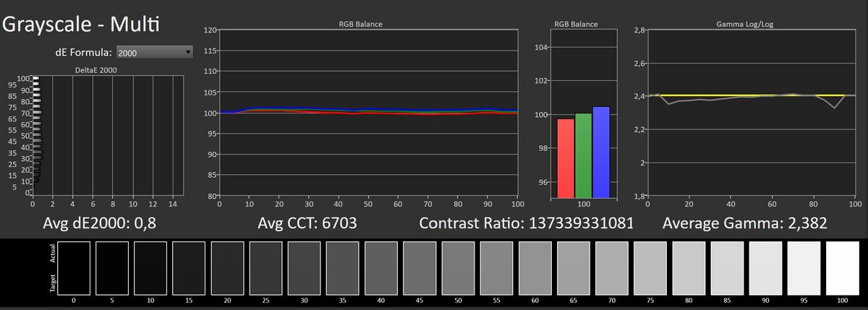Click the RGB Balance line chart title
Image resolution: width=868 pixels, height=310 pixels.
[x=360, y=24]
